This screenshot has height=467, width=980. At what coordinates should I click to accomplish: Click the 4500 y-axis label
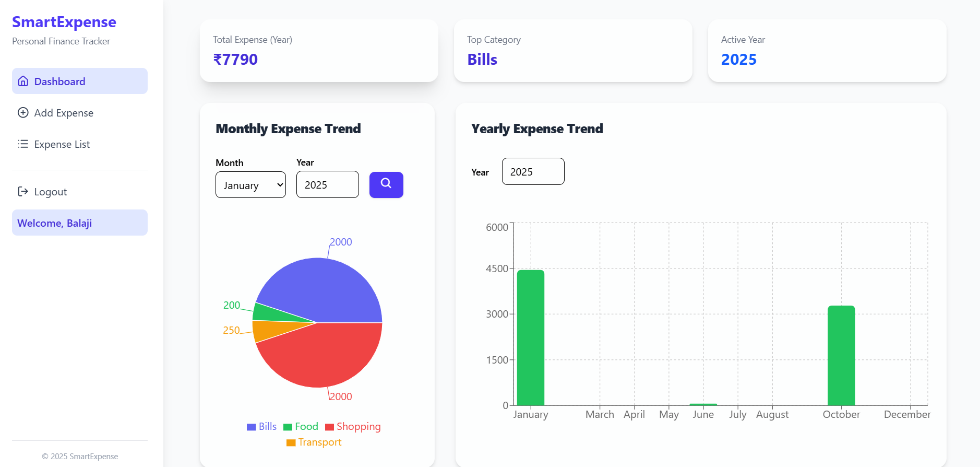pos(497,268)
